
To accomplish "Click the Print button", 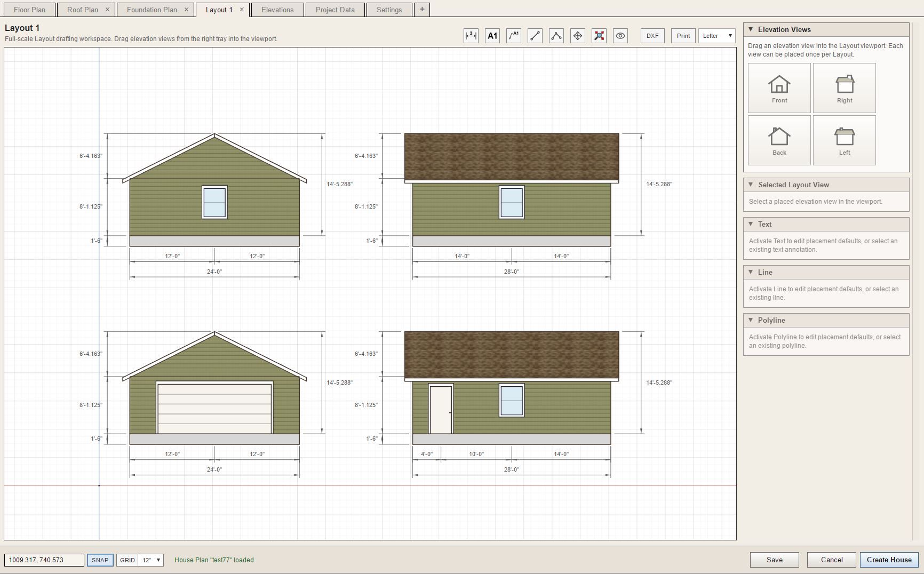I will [x=683, y=36].
